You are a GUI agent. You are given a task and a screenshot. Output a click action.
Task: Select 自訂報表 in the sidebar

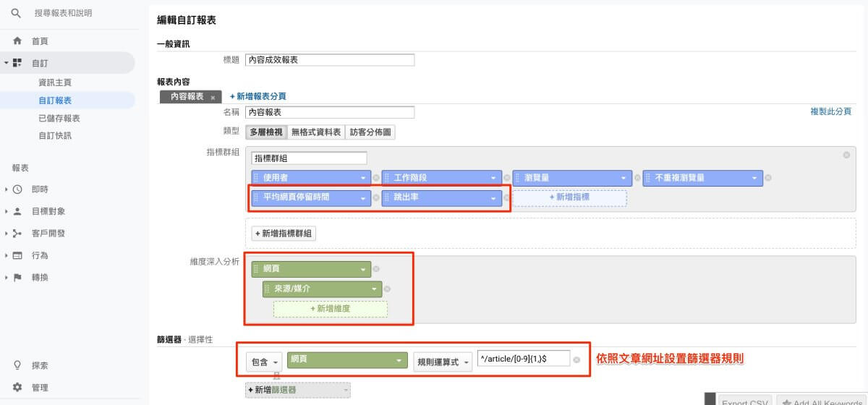55,101
